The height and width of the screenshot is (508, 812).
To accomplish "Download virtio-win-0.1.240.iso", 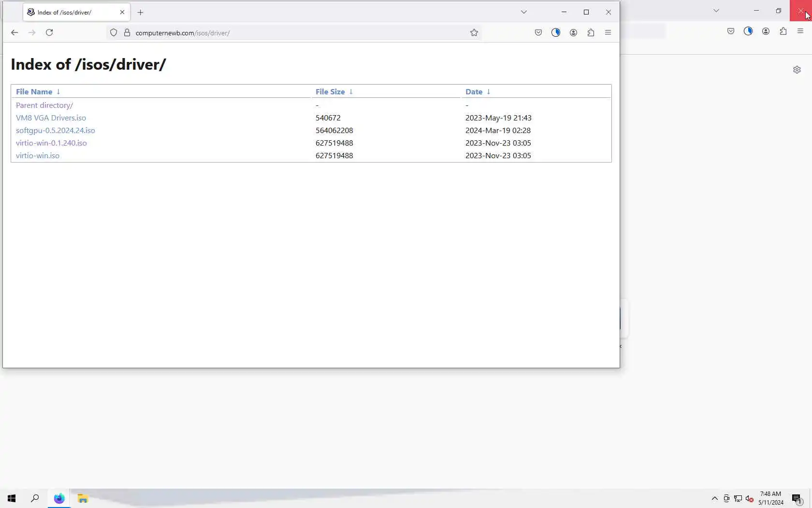I will coord(51,143).
